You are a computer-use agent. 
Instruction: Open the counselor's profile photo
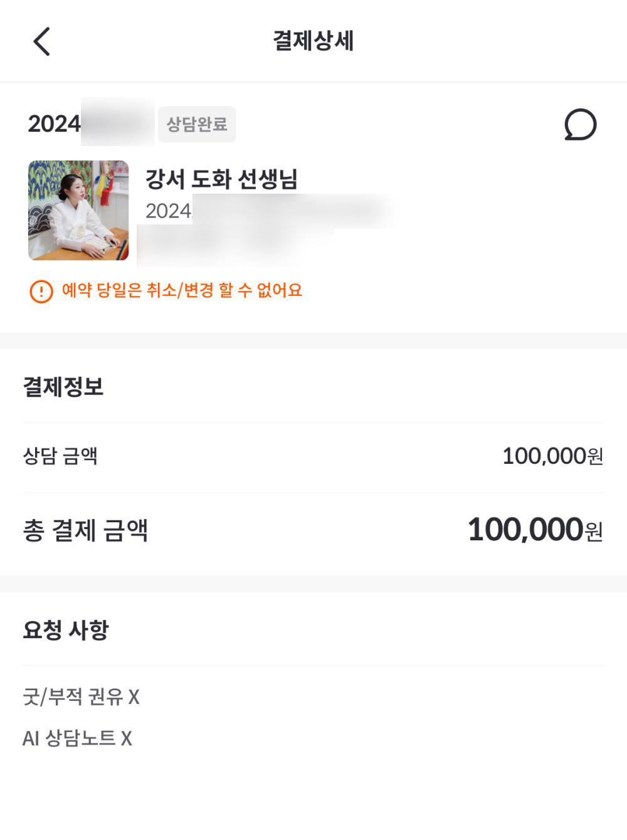coord(78,211)
